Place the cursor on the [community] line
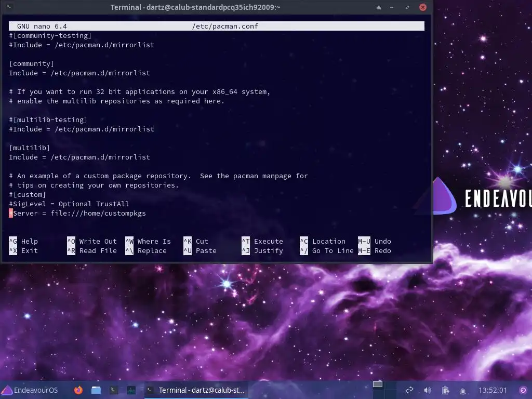This screenshot has width=532, height=399. click(32, 64)
